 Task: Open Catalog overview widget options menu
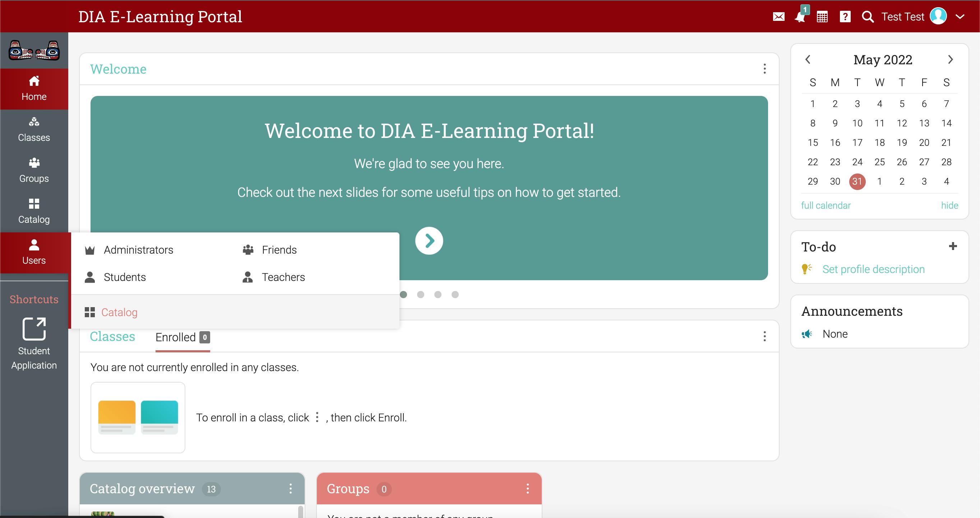(290, 489)
